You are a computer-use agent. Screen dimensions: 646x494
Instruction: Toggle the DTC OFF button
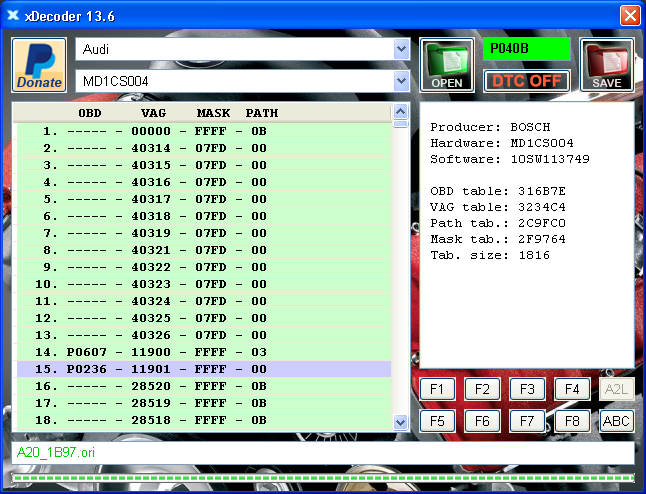click(526, 81)
